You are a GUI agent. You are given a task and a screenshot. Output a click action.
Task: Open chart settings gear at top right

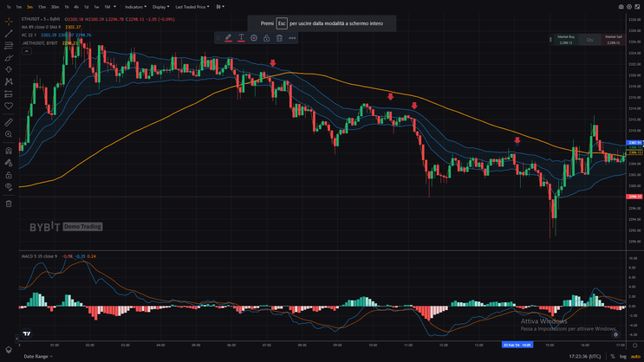click(x=629, y=7)
